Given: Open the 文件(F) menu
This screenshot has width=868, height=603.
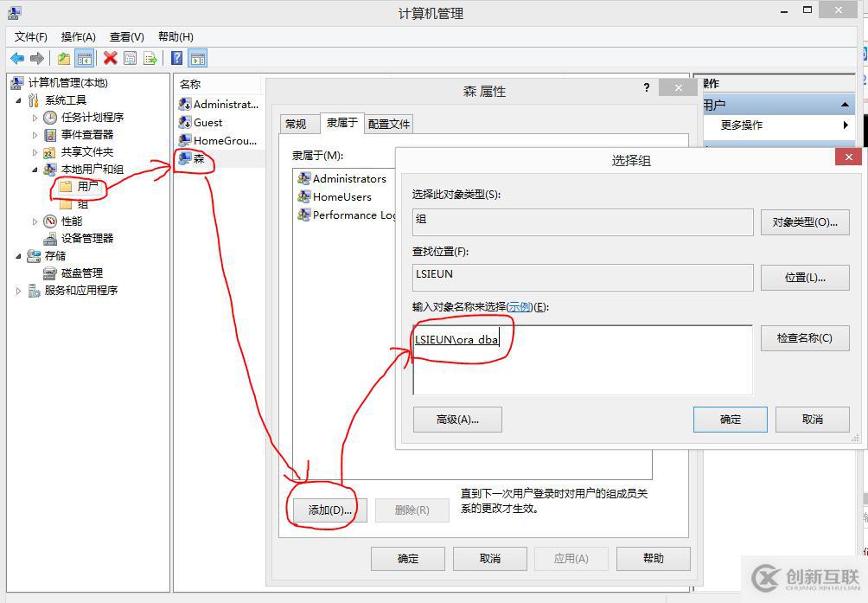Looking at the screenshot, I should (x=31, y=37).
